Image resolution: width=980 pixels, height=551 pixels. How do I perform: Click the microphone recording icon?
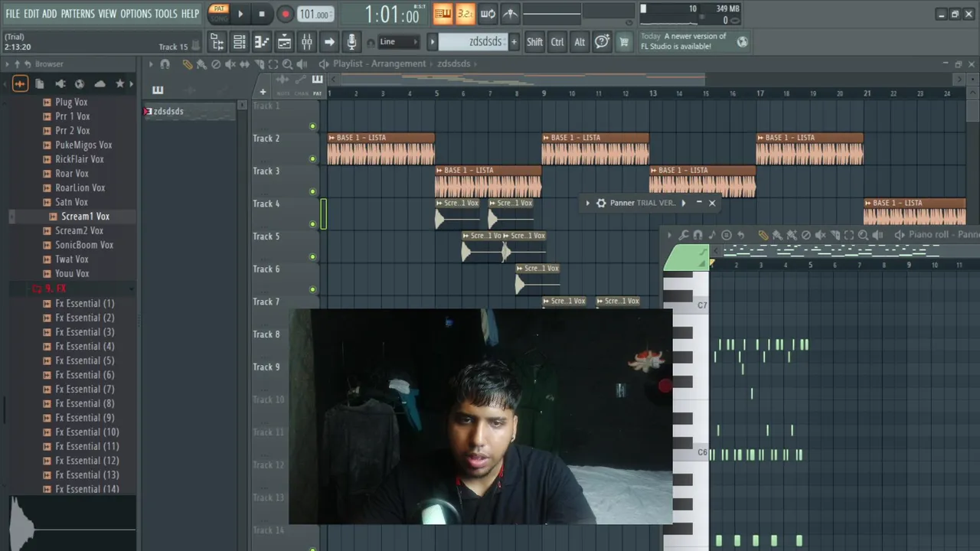351,42
